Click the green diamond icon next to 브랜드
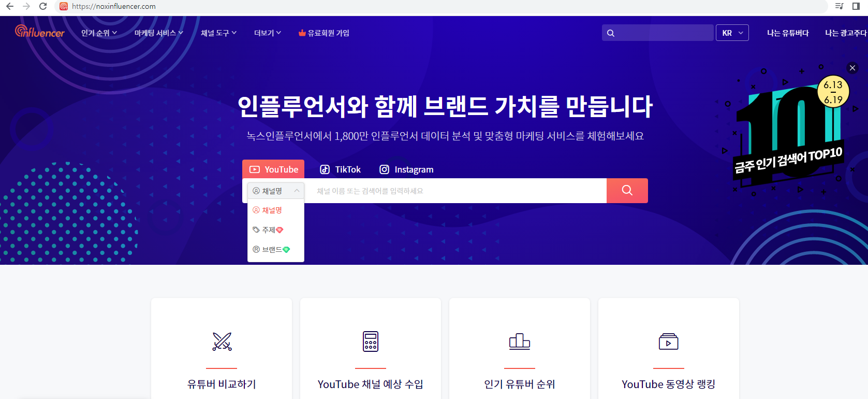 click(286, 249)
